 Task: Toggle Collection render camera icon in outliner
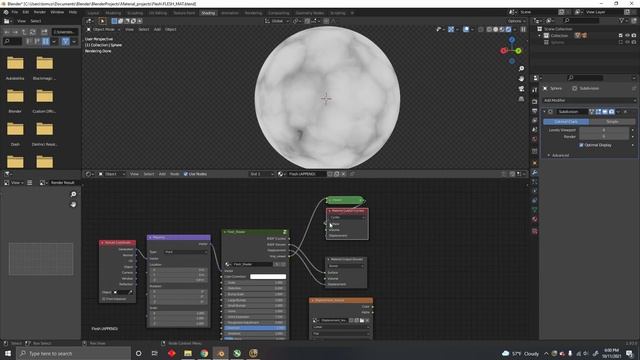(x=634, y=36)
